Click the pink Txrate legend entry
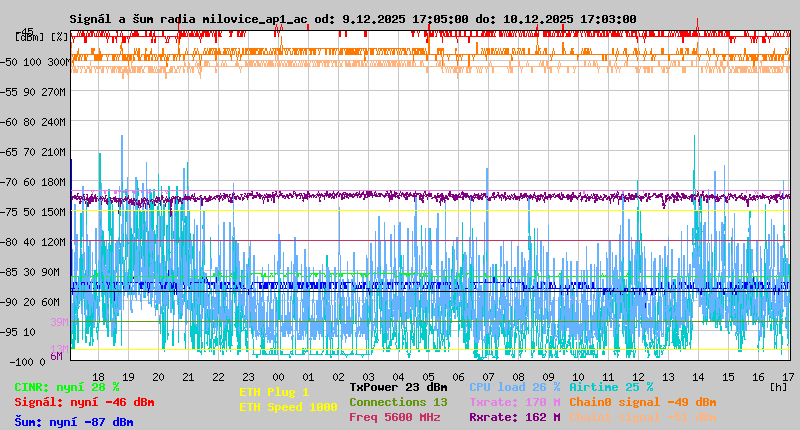Viewport: 800px width, 430px height. pyautogui.click(x=514, y=402)
